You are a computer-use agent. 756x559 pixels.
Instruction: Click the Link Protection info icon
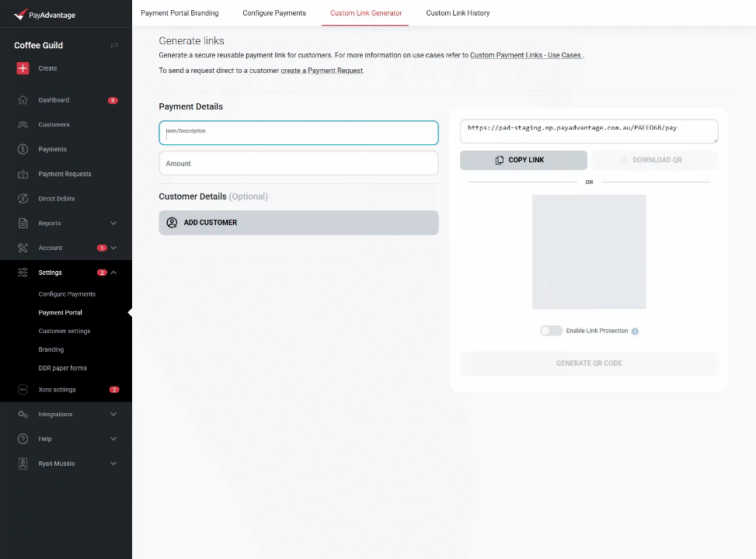[635, 332]
